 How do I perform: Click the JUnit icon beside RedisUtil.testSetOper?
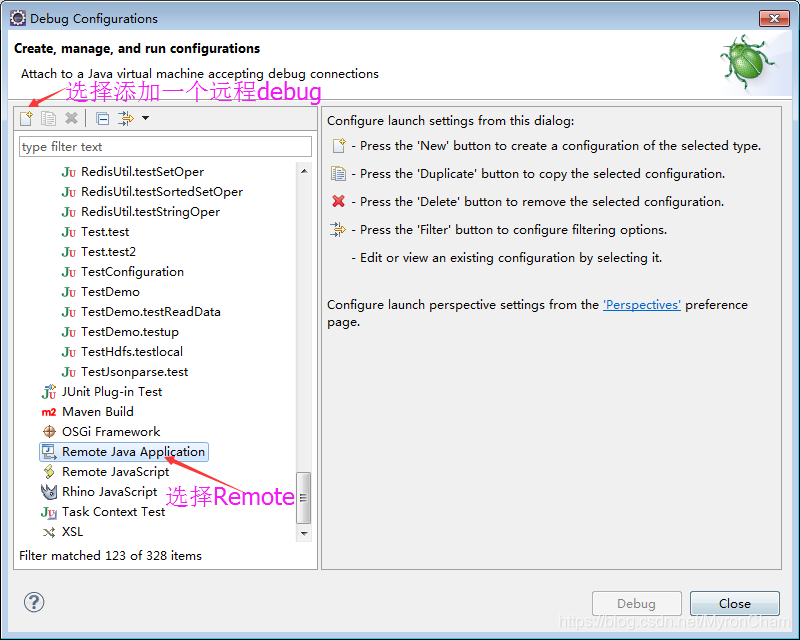pos(69,173)
